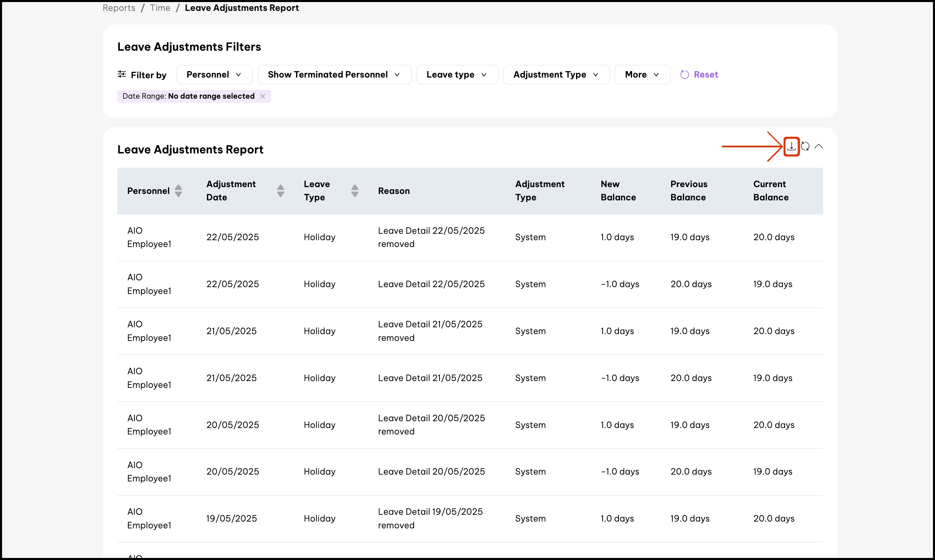Sort by Leave Type column arrows

355,191
